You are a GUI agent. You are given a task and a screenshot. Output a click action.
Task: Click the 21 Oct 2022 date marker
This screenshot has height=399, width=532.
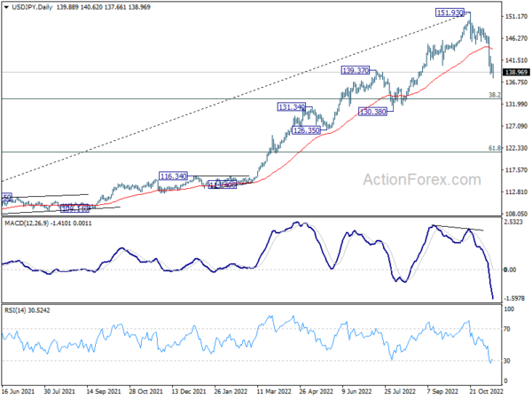[487, 391]
